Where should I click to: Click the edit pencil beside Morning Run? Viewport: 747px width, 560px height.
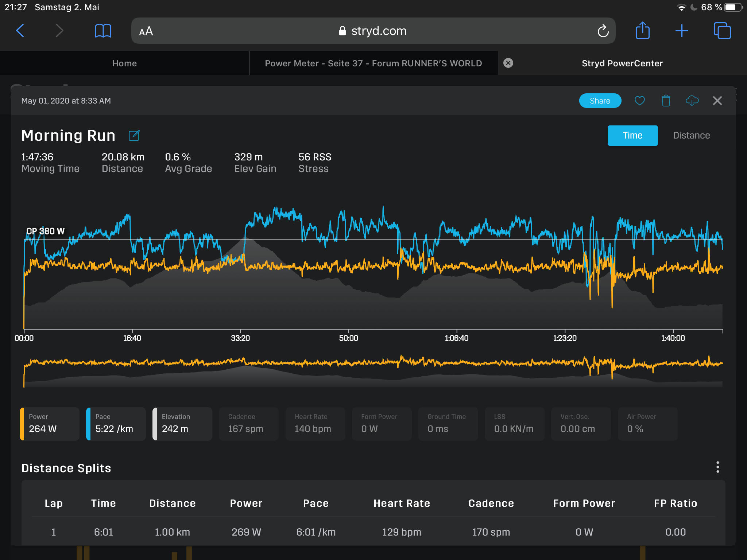click(134, 136)
